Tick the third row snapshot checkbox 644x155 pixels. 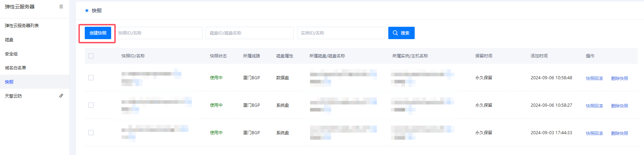tap(91, 133)
